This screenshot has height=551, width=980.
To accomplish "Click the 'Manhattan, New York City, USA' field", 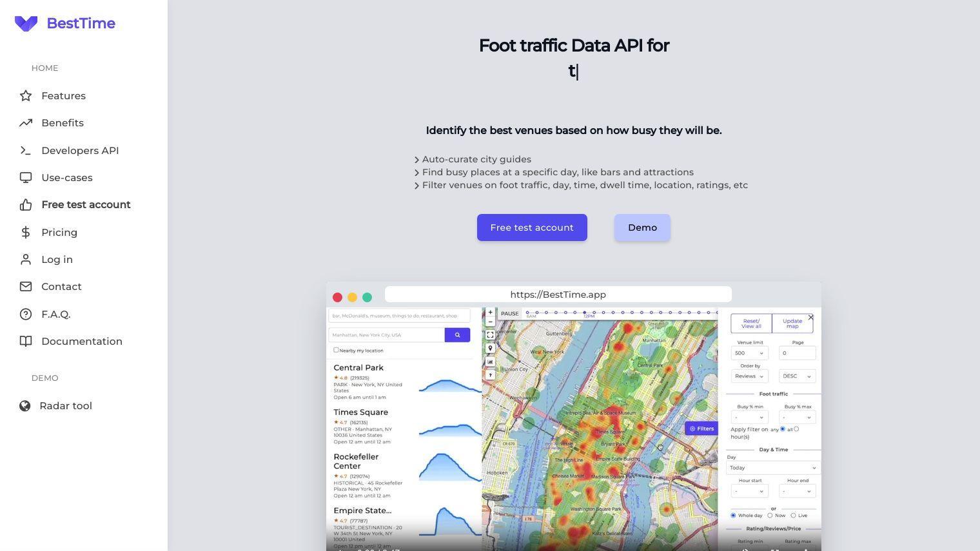I will [x=387, y=335].
